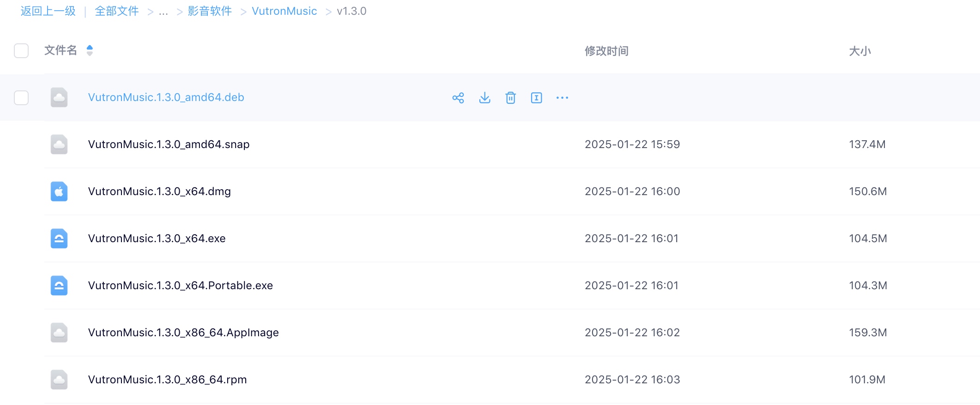Click the v1.3.0 current folder label
This screenshot has width=980, height=405.
pyautogui.click(x=351, y=11)
